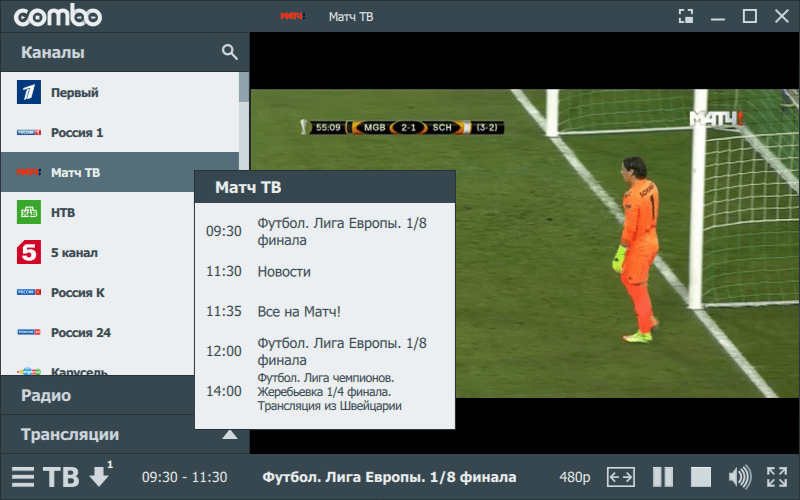Click the current program title in bottom bar
Image resolution: width=800 pixels, height=500 pixels.
[389, 478]
